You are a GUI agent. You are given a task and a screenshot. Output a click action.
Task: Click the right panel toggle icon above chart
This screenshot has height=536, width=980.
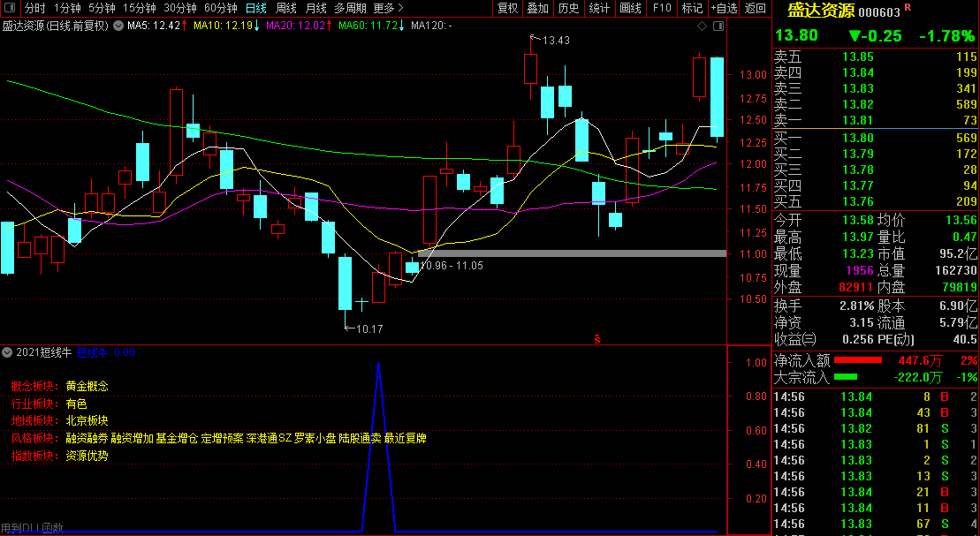(x=717, y=26)
